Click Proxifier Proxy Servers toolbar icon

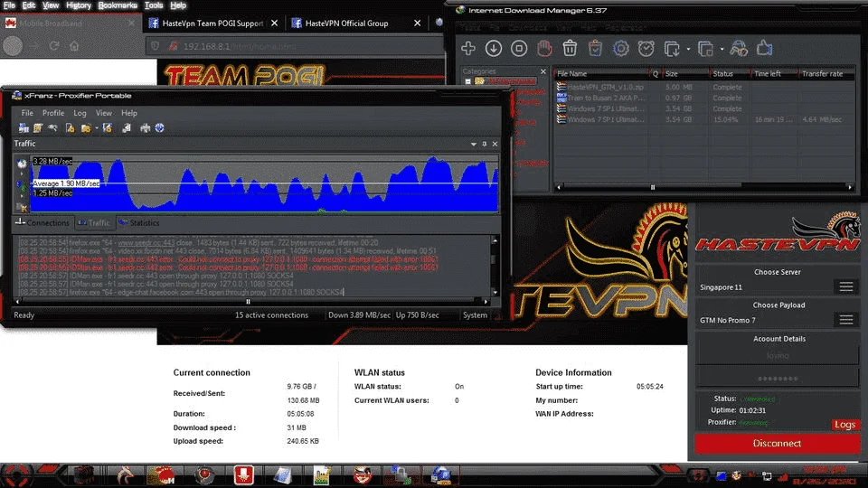pyautogui.click(x=24, y=127)
